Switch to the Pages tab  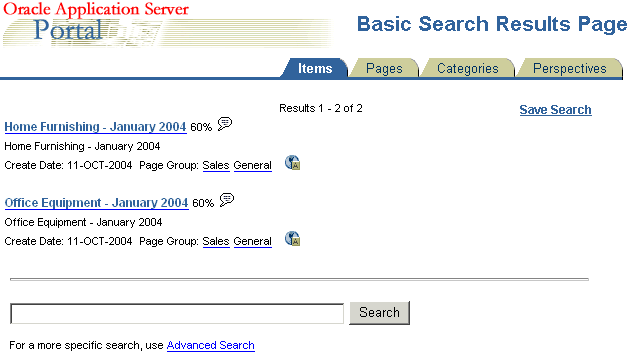[384, 68]
